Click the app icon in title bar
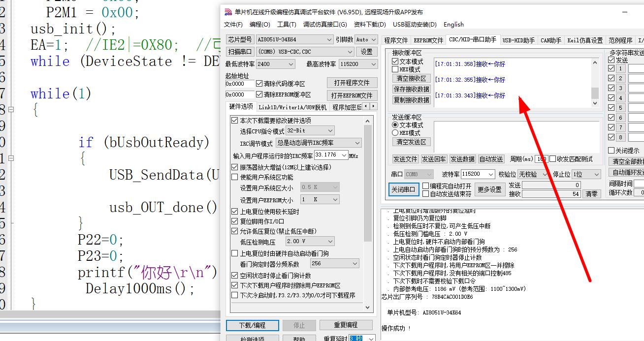Image resolution: width=644 pixels, height=341 pixels. (x=228, y=12)
